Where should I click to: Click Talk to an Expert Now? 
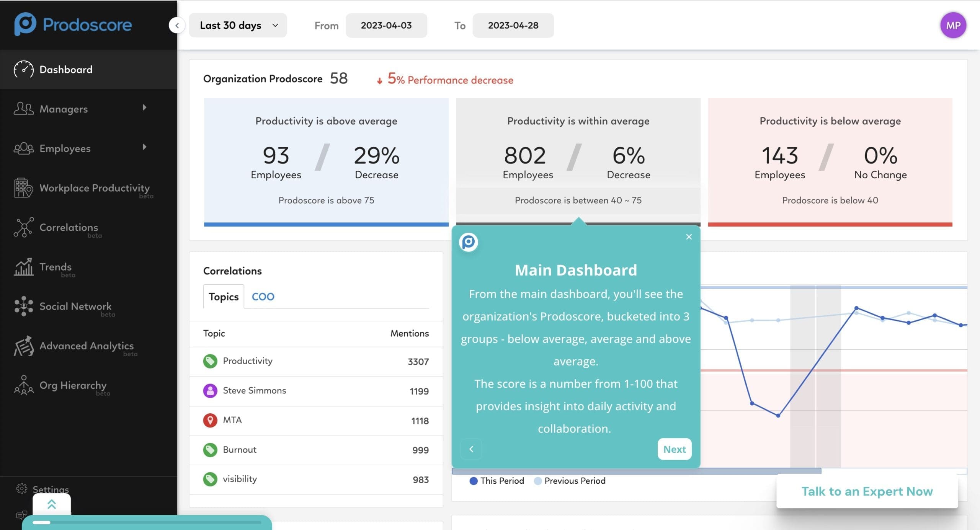[x=867, y=491]
